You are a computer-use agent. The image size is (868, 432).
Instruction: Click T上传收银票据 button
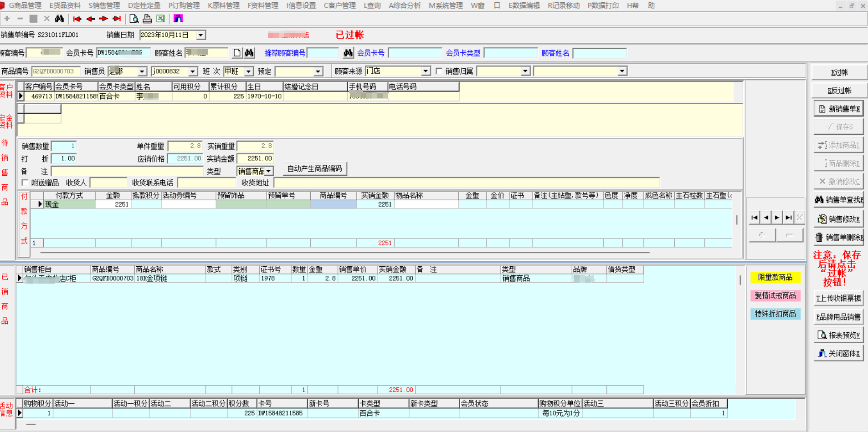tap(838, 298)
